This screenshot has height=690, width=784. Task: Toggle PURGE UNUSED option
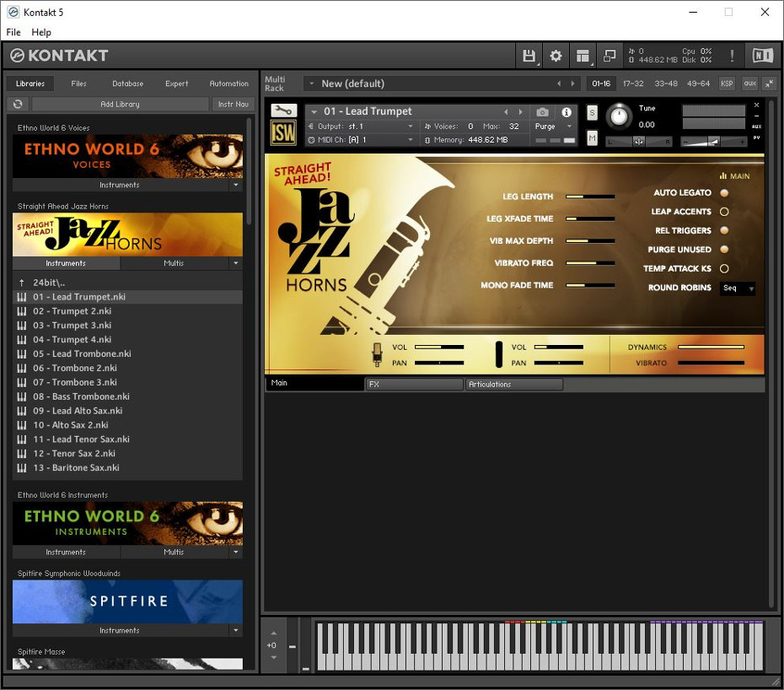724,250
